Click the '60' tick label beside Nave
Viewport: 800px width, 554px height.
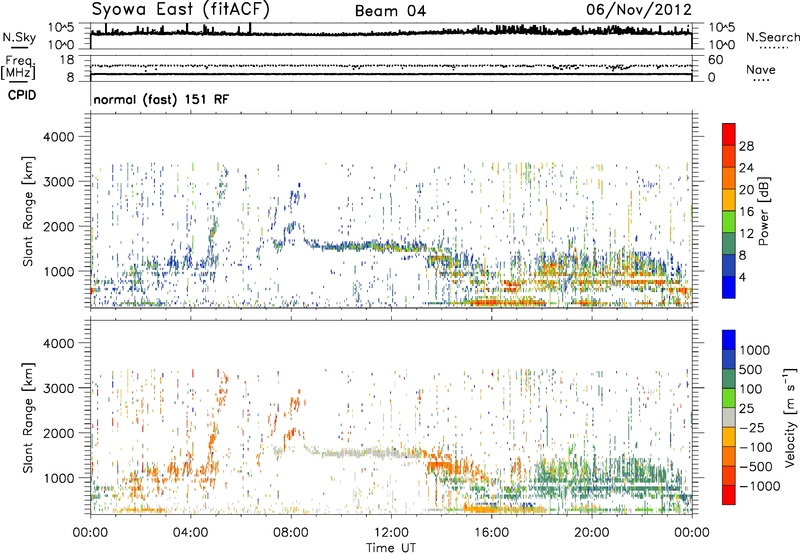(x=716, y=60)
